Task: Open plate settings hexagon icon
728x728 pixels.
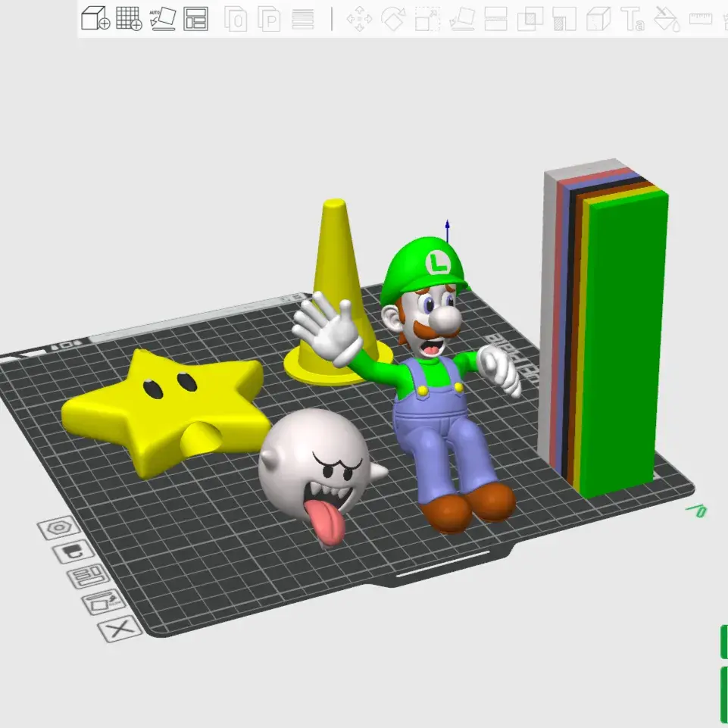Action: coord(59,528)
